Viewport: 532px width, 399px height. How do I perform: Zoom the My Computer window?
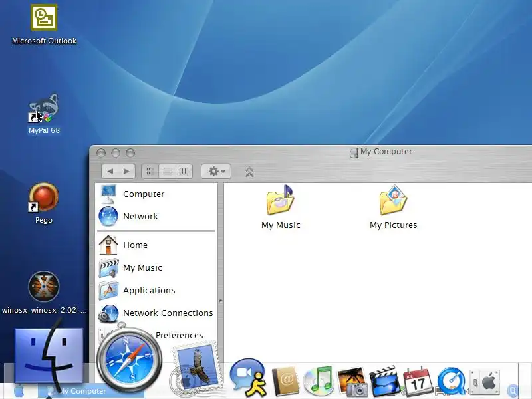pyautogui.click(x=130, y=153)
